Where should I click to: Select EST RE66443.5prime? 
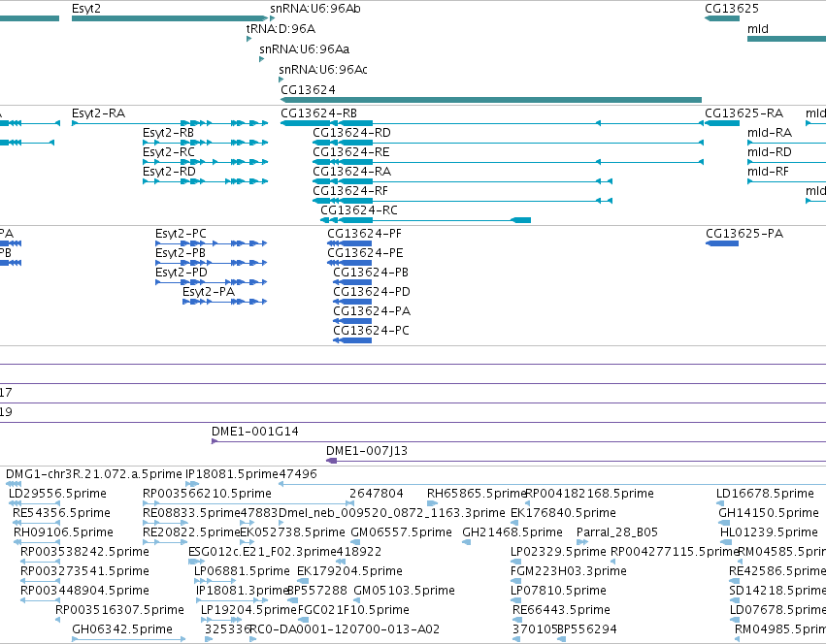[x=561, y=610]
